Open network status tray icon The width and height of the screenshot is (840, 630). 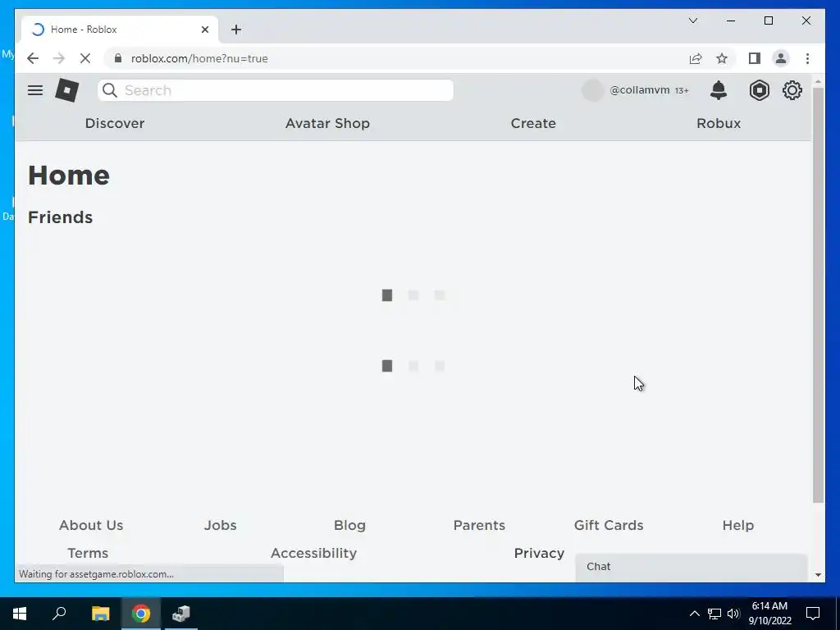[x=714, y=614]
